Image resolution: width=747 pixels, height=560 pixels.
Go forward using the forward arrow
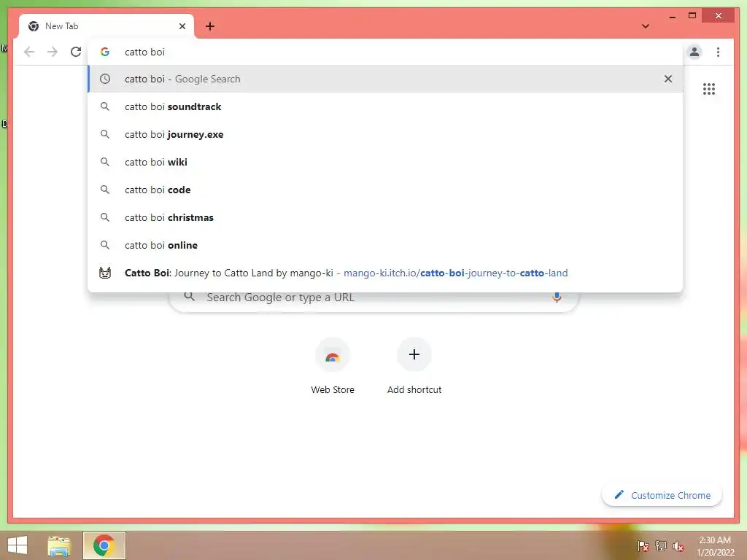(53, 52)
